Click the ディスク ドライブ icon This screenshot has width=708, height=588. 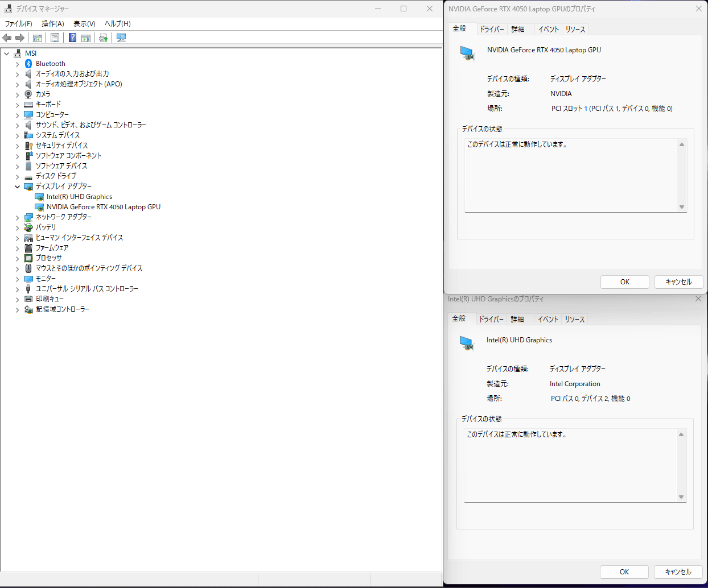[28, 176]
